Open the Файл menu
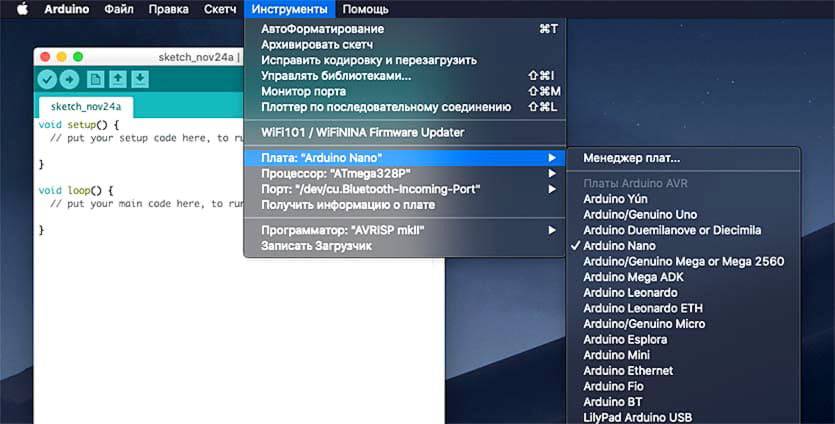Image resolution: width=835 pixels, height=424 pixels. pos(119,10)
